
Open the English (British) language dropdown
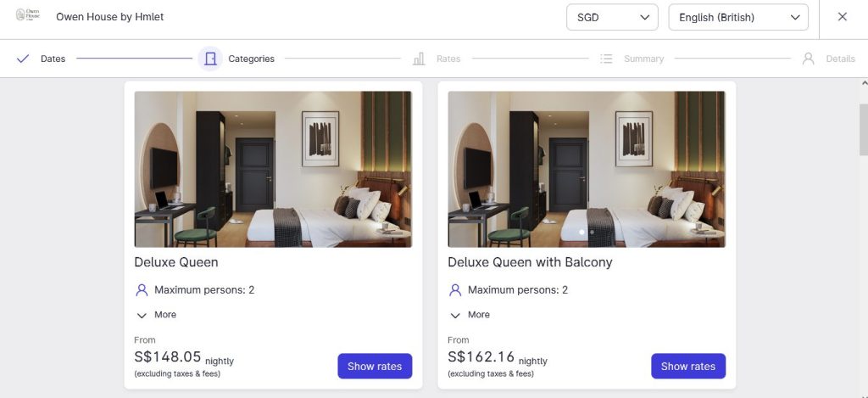tap(737, 17)
